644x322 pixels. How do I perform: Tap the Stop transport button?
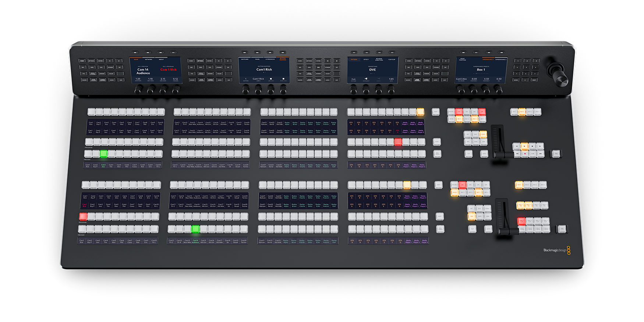point(532,146)
